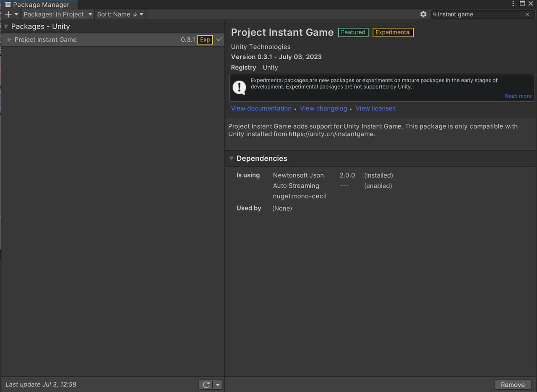Click the Remove button
Viewport: 537px width, 392px height.
(x=513, y=385)
